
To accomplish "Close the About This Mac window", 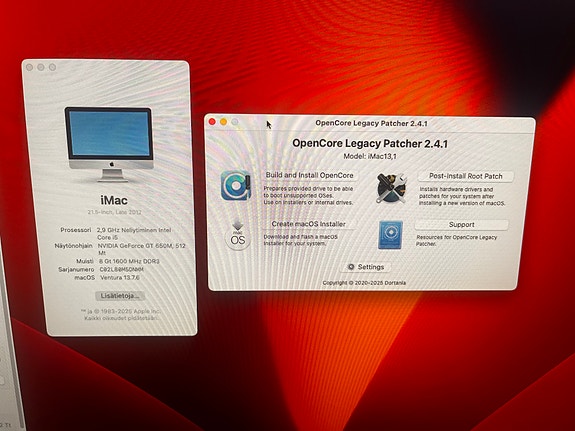I will (x=29, y=67).
